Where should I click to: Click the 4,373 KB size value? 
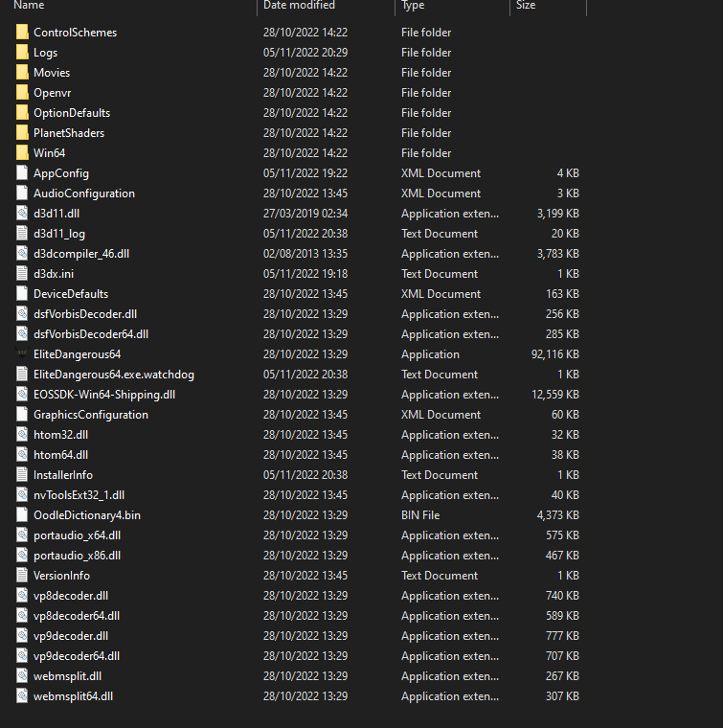pos(557,515)
